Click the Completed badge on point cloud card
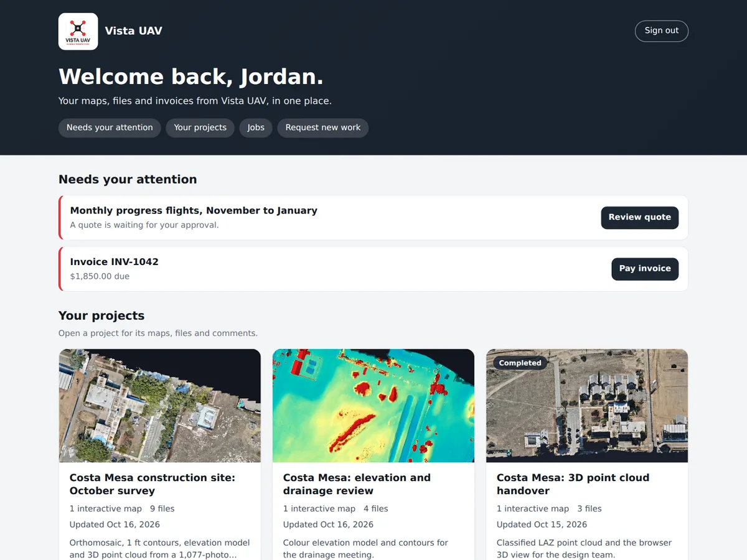This screenshot has width=747, height=560. click(x=520, y=363)
